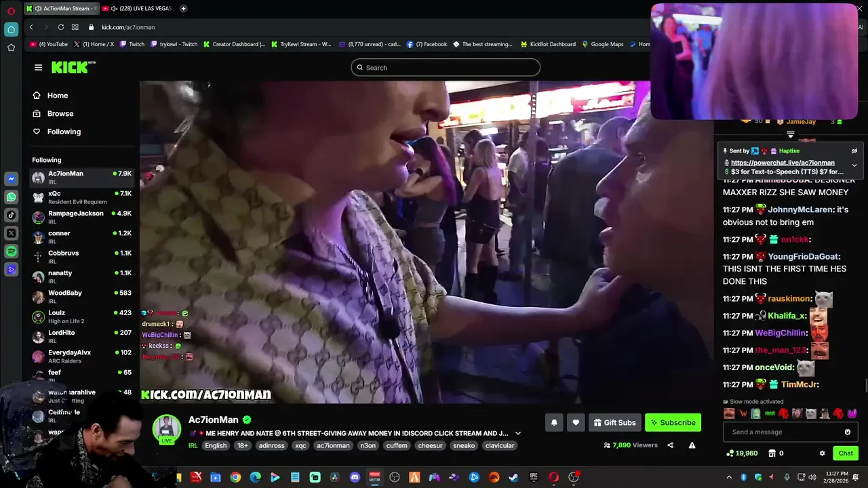This screenshot has width=868, height=488.
Task: Open Opera speed dial grid icon
Action: pyautogui.click(x=75, y=27)
